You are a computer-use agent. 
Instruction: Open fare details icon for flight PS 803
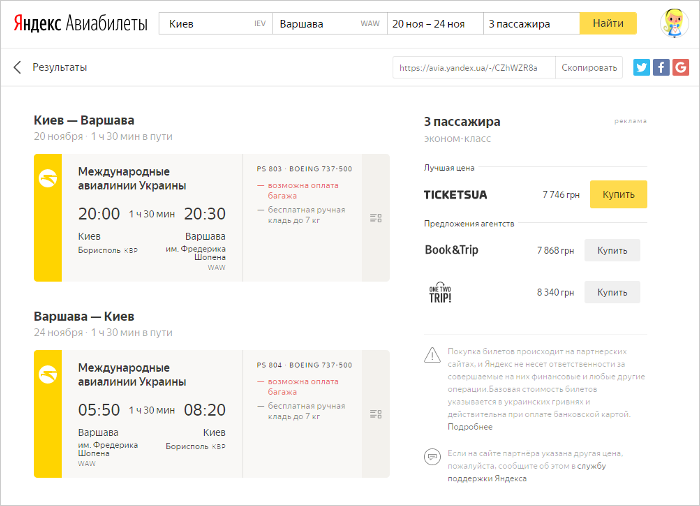376,218
